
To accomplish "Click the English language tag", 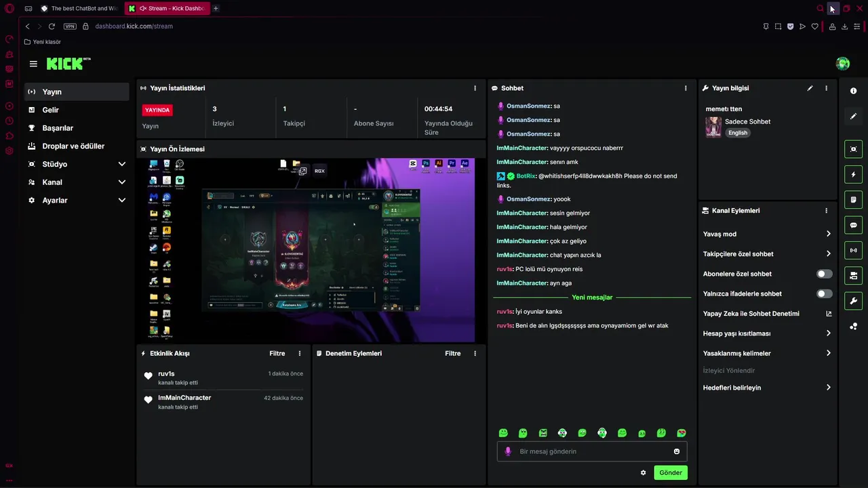I will point(738,133).
